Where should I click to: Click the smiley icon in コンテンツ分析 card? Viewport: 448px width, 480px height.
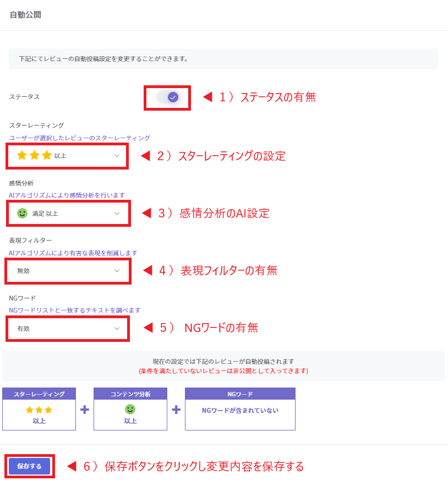[x=130, y=409]
